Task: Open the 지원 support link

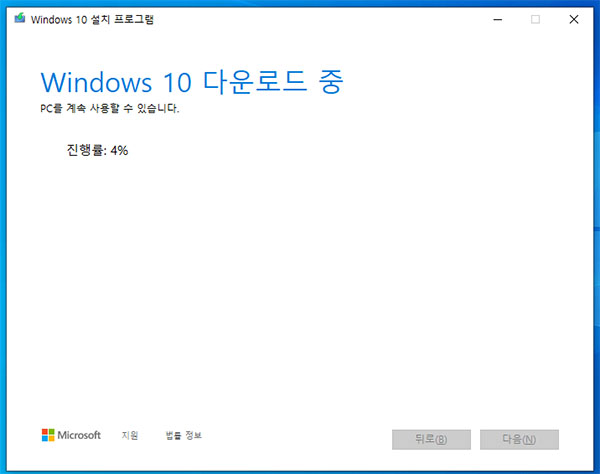Action: click(x=130, y=436)
